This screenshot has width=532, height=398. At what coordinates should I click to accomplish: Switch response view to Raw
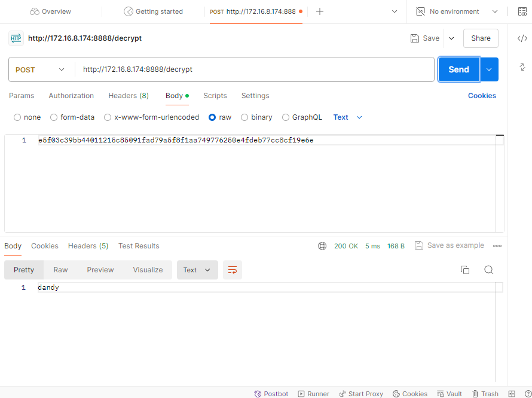click(x=60, y=270)
